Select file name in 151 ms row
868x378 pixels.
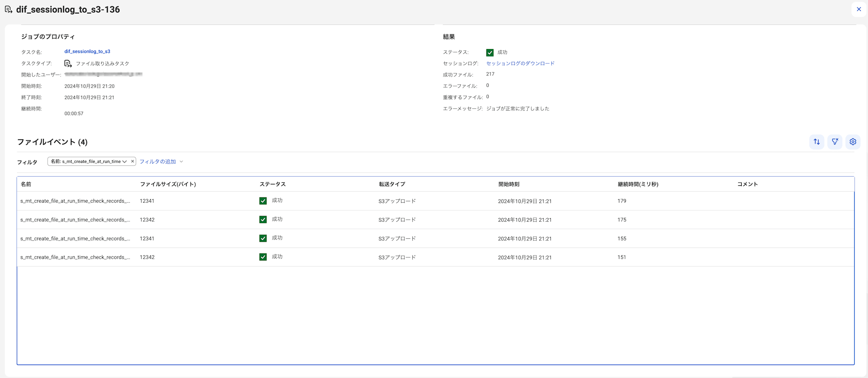point(75,257)
